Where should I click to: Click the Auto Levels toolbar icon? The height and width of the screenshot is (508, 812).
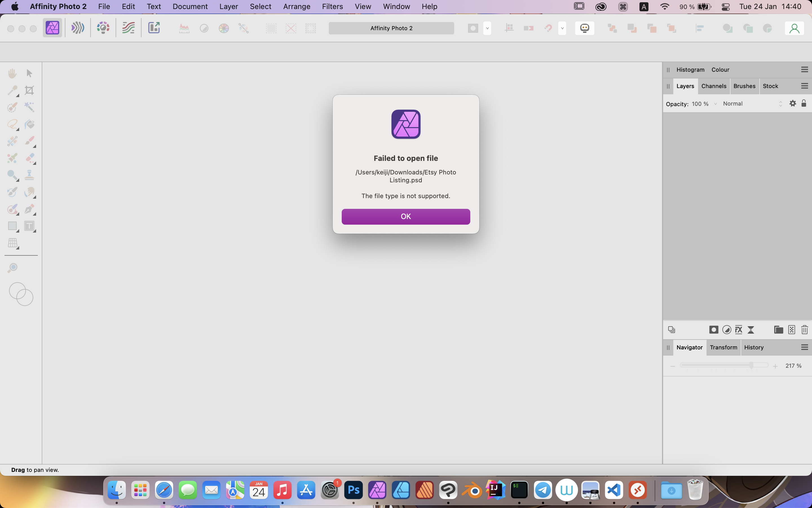coord(184,28)
